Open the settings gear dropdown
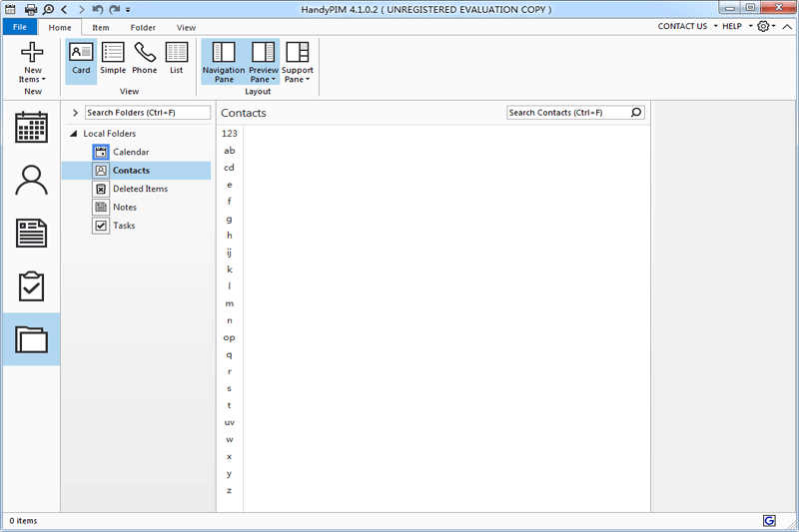Viewport: 799px width, 532px height. (766, 26)
